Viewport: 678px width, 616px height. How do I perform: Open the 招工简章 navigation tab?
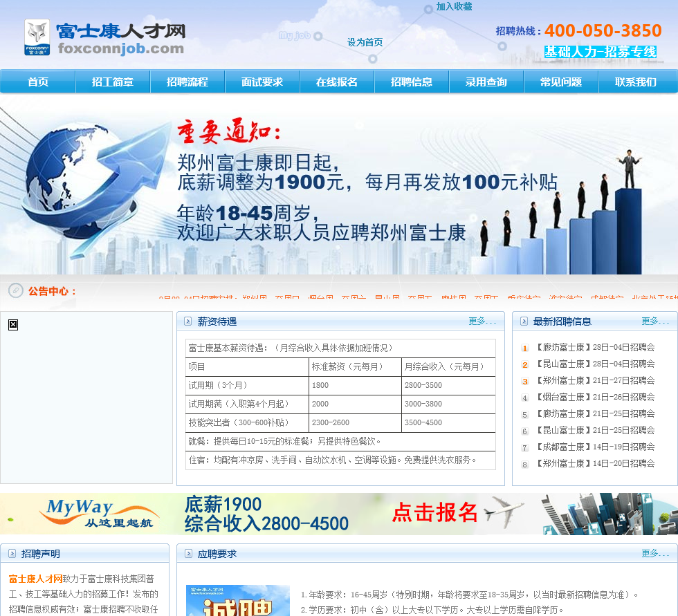coord(112,81)
